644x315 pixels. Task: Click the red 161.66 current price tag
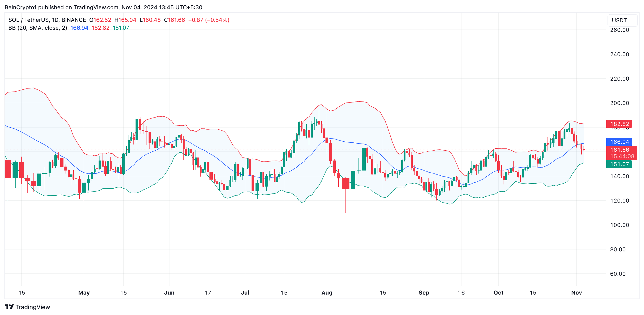[620, 150]
